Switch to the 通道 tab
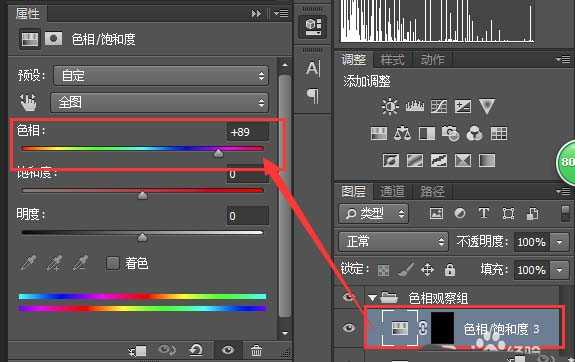This screenshot has width=575, height=362. tap(392, 191)
